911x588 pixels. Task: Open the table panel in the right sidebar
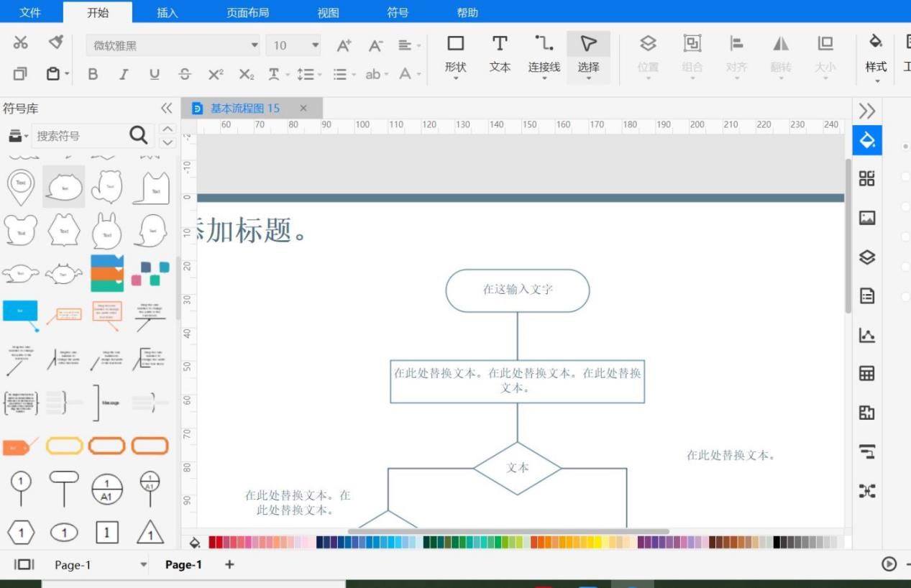(866, 373)
